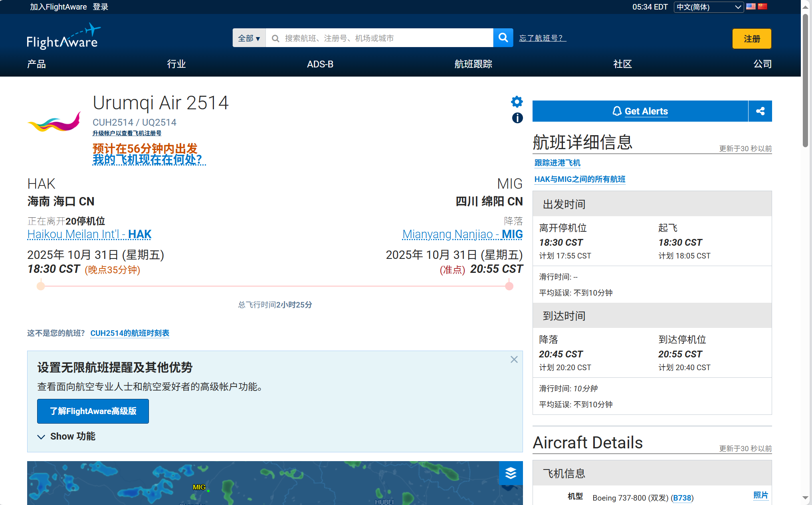Screen dimensions: 812x505
Task: Click the 忘了航班号？ link
Action: (x=543, y=38)
